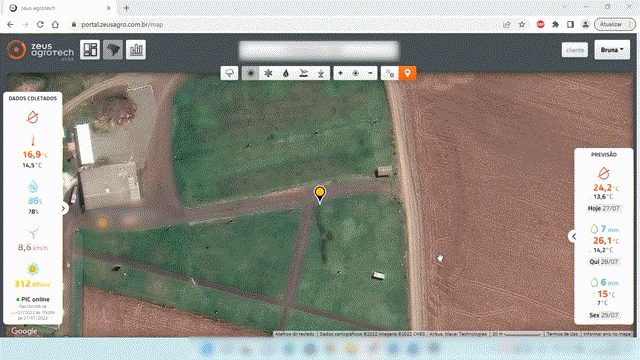
Task: Select the sun layer tool
Action: pyautogui.click(x=251, y=73)
